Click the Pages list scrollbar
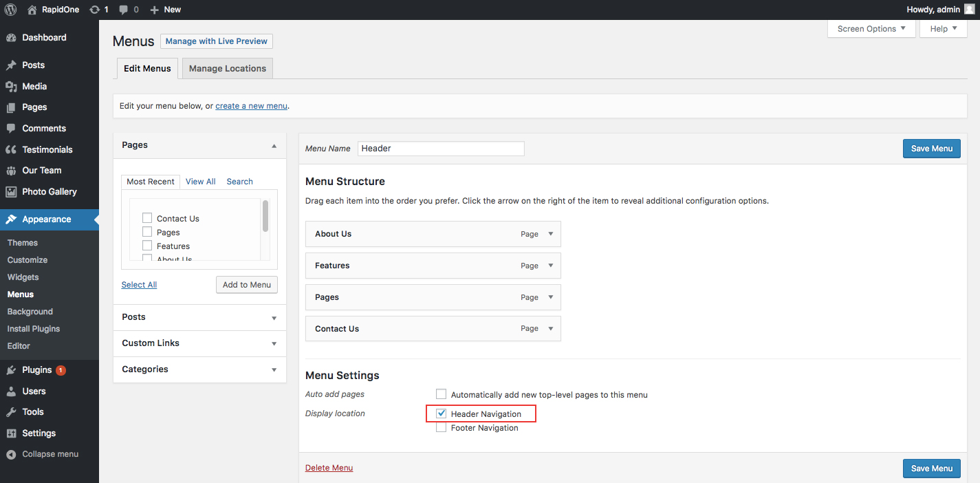Image resolution: width=980 pixels, height=483 pixels. [x=265, y=216]
